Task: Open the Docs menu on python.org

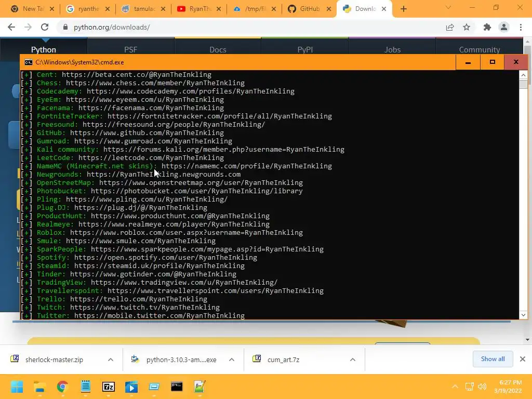Action: pyautogui.click(x=218, y=49)
